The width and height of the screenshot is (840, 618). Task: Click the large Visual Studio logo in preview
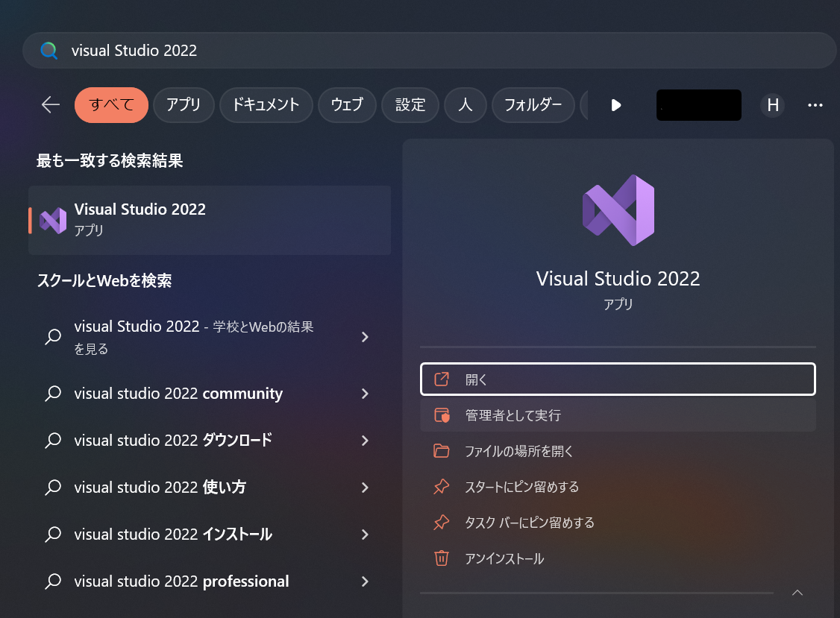pyautogui.click(x=618, y=210)
